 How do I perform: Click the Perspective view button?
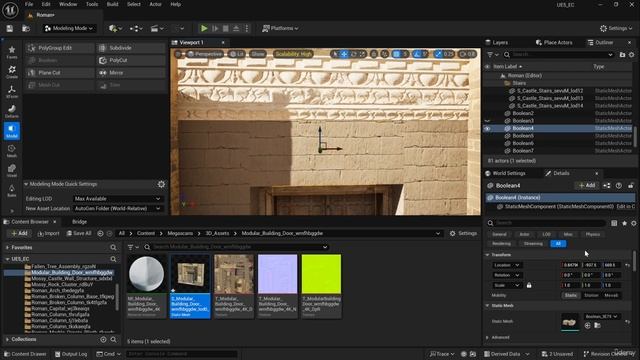pyautogui.click(x=205, y=54)
